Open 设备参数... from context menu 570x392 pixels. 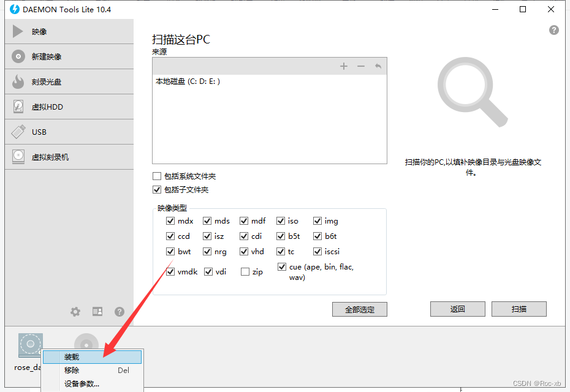tap(92, 383)
